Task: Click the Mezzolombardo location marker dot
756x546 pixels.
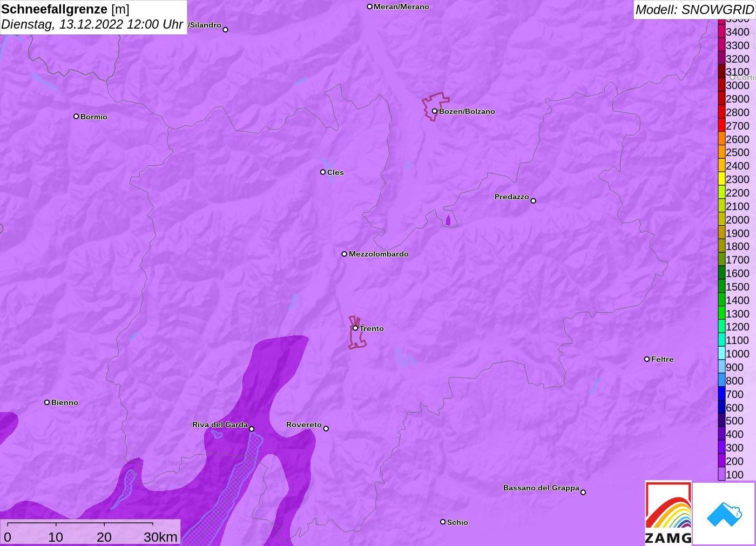Action: 345,254
